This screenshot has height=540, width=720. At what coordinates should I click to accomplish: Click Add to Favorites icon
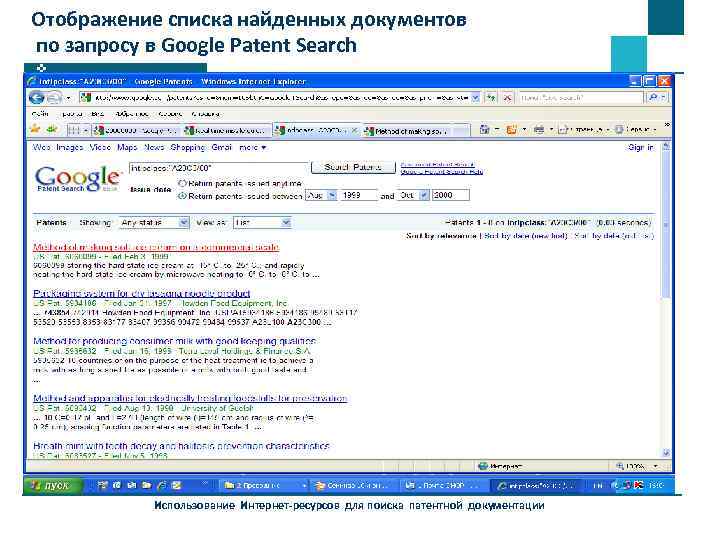[x=52, y=130]
